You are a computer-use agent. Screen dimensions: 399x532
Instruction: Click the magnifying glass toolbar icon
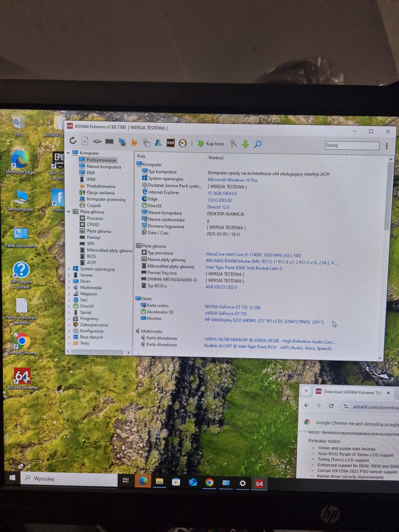point(258,144)
